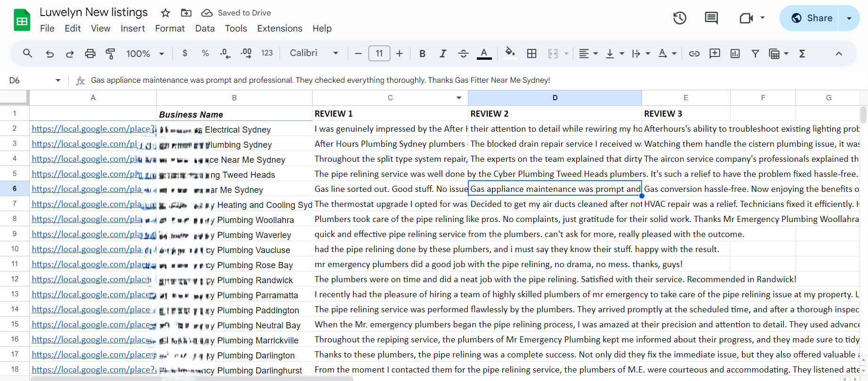
Task: Start a meeting with camera icon
Action: [746, 18]
